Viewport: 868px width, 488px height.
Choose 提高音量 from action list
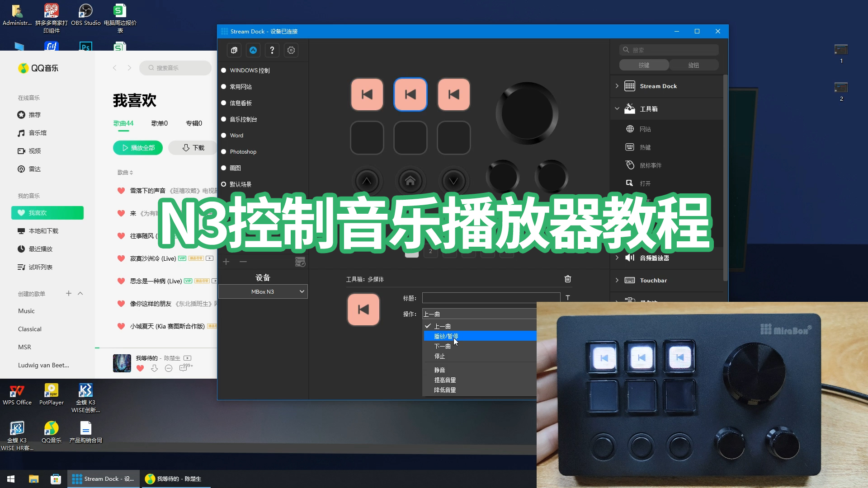480,380
